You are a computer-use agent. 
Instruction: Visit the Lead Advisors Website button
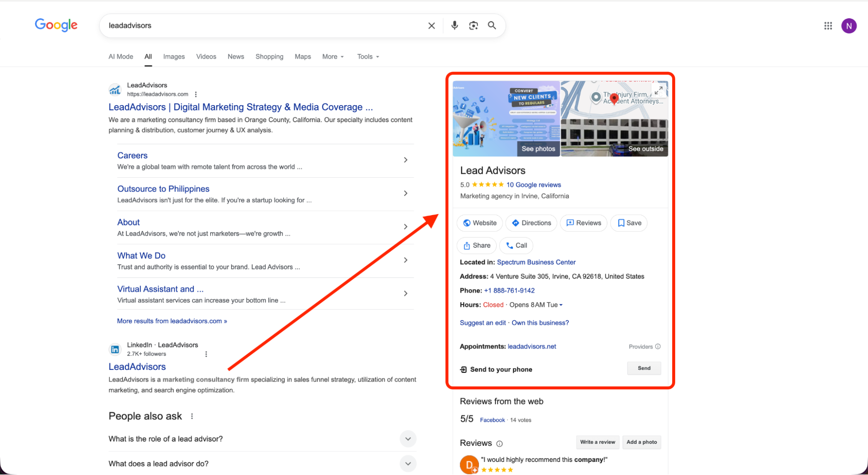(479, 223)
